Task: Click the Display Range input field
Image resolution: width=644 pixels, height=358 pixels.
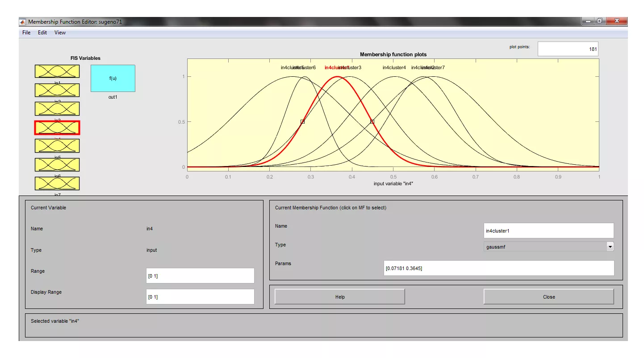Action: pos(200,297)
